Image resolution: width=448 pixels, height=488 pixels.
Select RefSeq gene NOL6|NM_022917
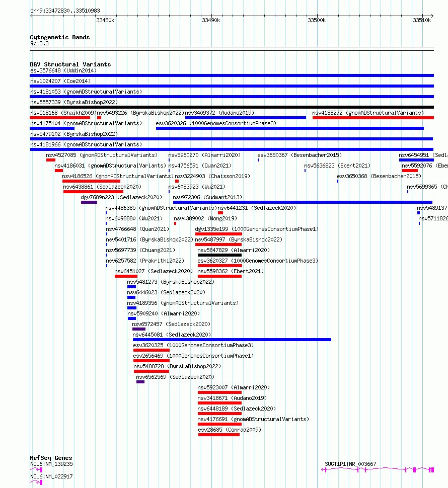click(x=51, y=477)
